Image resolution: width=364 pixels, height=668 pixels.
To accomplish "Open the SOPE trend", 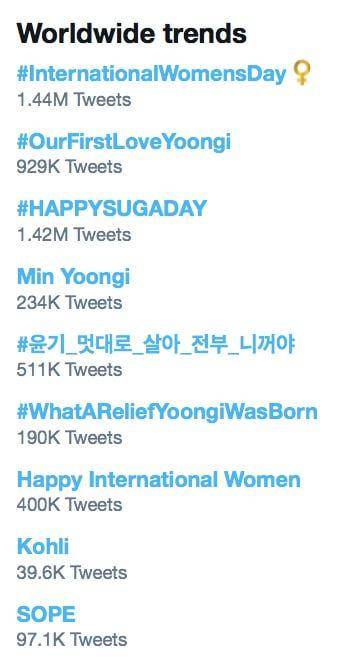I will pyautogui.click(x=46, y=614).
